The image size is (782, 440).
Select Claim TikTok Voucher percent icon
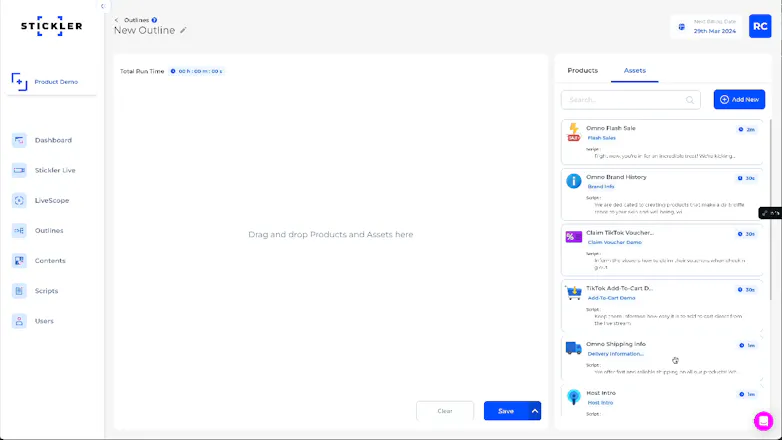pyautogui.click(x=574, y=236)
